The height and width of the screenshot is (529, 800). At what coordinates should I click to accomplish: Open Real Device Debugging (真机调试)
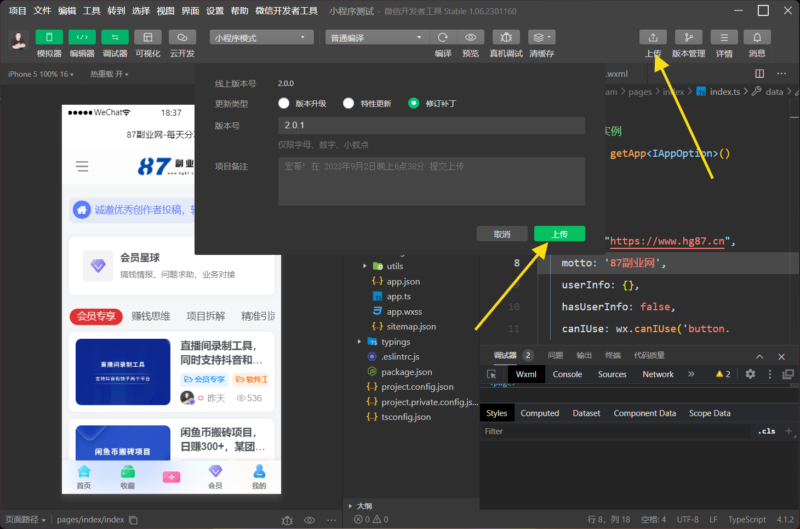click(x=506, y=37)
